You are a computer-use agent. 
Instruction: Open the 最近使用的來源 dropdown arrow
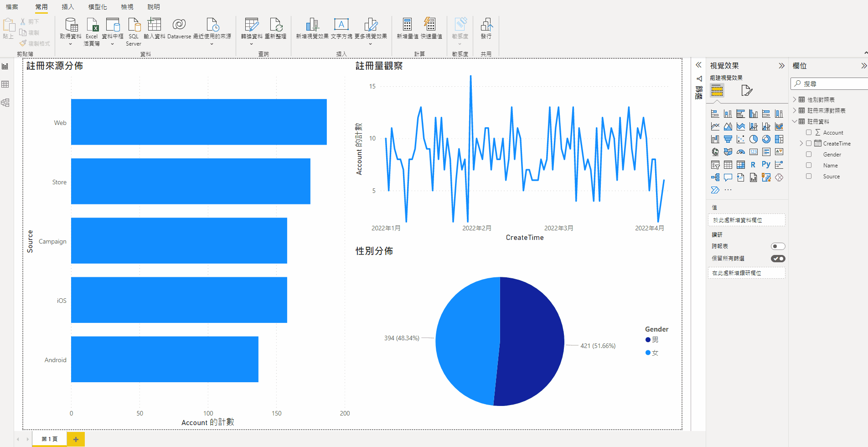click(212, 44)
